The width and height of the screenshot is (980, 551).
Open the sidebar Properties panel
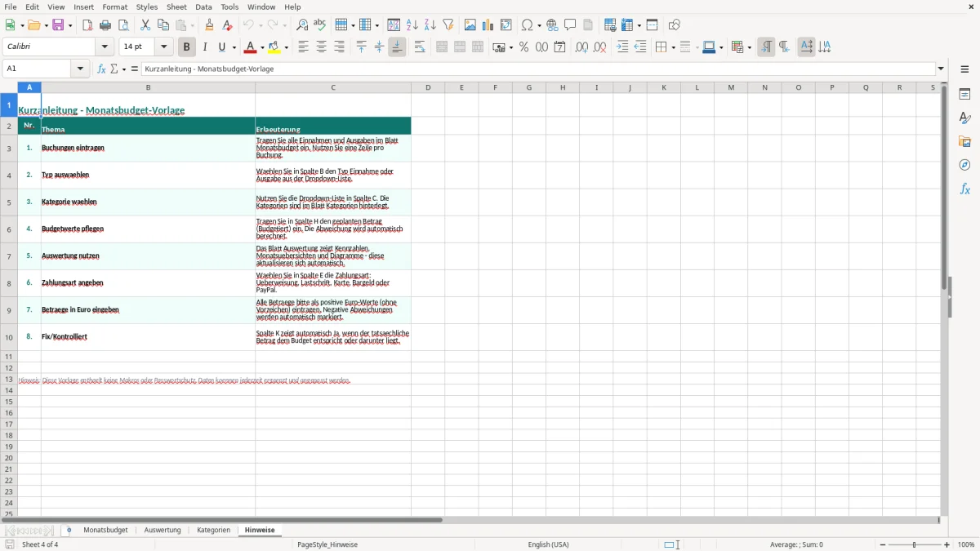(x=964, y=94)
